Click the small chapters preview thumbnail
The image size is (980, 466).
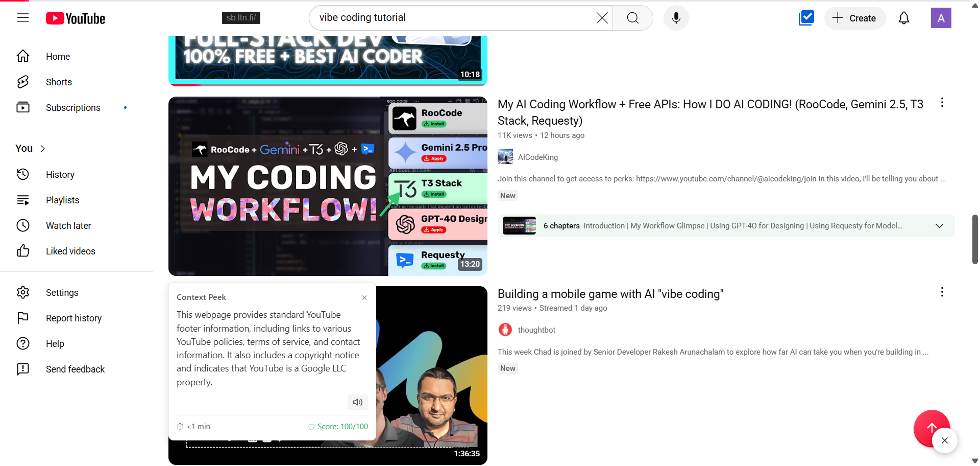[x=519, y=226]
